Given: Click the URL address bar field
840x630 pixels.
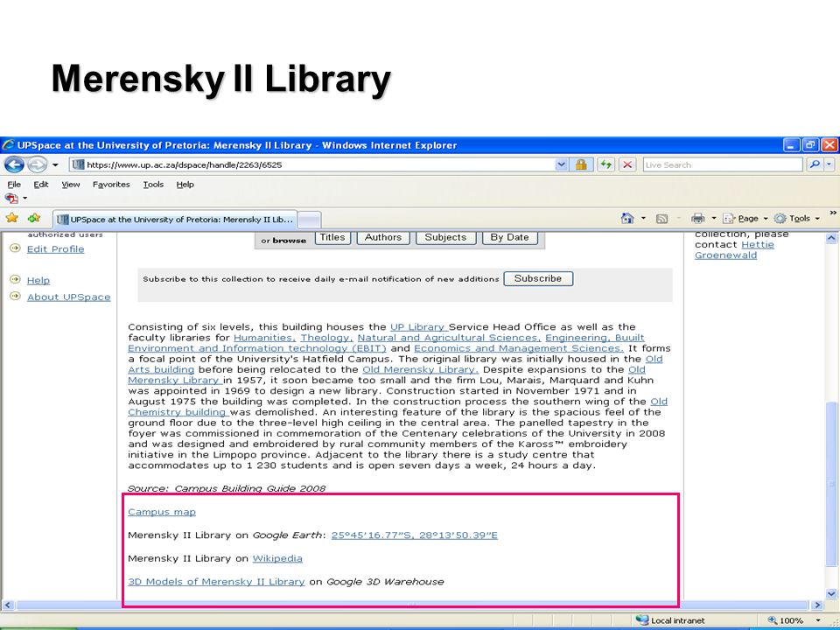Looking at the screenshot, I should pos(311,165).
